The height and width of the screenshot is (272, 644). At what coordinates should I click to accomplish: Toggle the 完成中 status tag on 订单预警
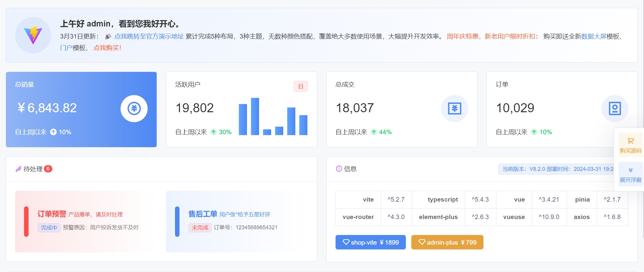(x=49, y=228)
